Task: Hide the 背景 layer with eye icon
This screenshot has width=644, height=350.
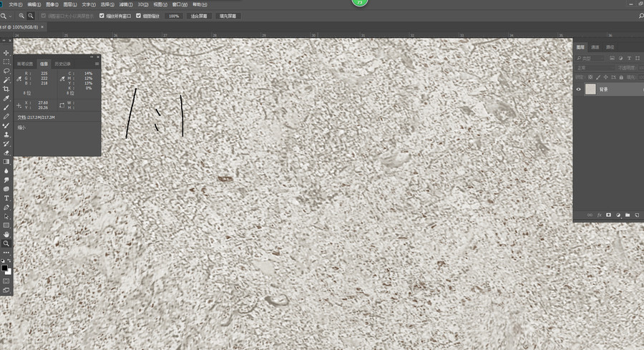Action: (579, 89)
